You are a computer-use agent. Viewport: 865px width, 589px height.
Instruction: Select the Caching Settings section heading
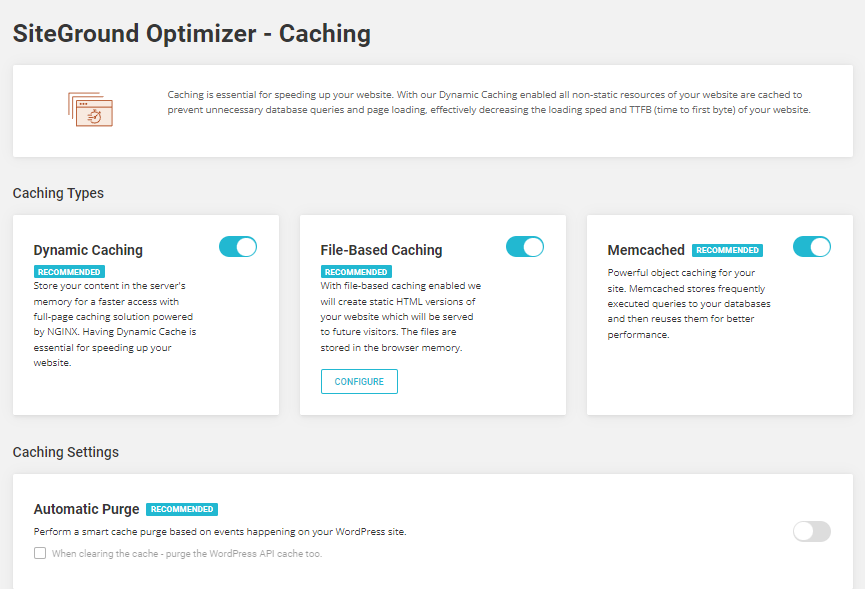[66, 452]
